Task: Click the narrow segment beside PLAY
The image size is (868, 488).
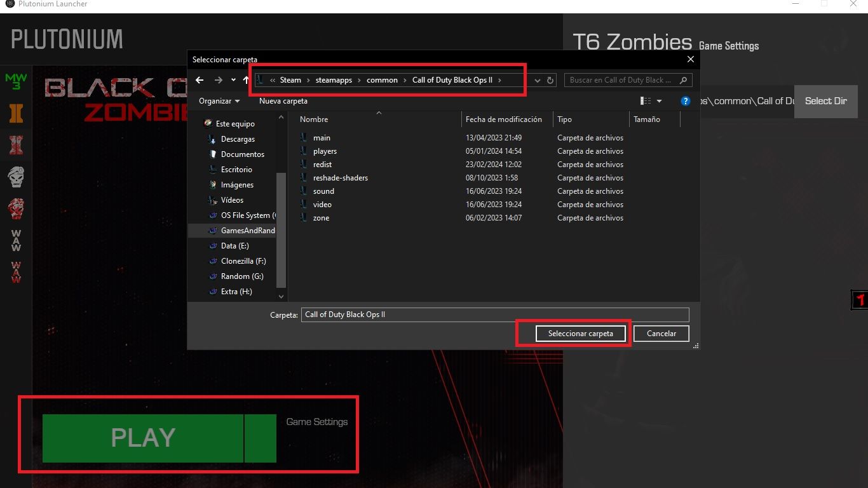Action: tap(261, 438)
